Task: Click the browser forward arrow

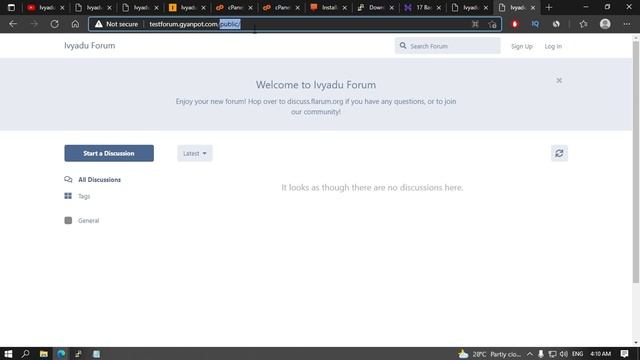Action: 34,24
